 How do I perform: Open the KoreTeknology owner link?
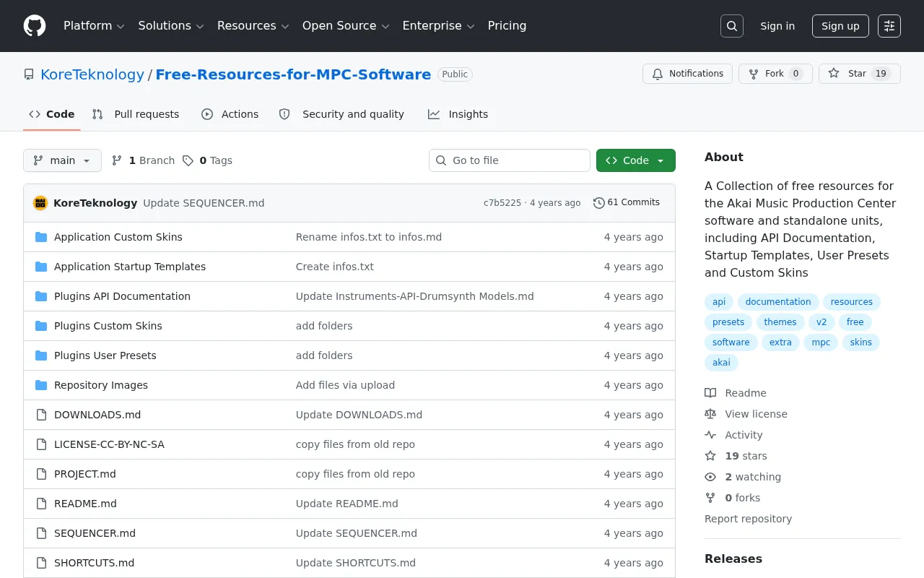point(92,74)
